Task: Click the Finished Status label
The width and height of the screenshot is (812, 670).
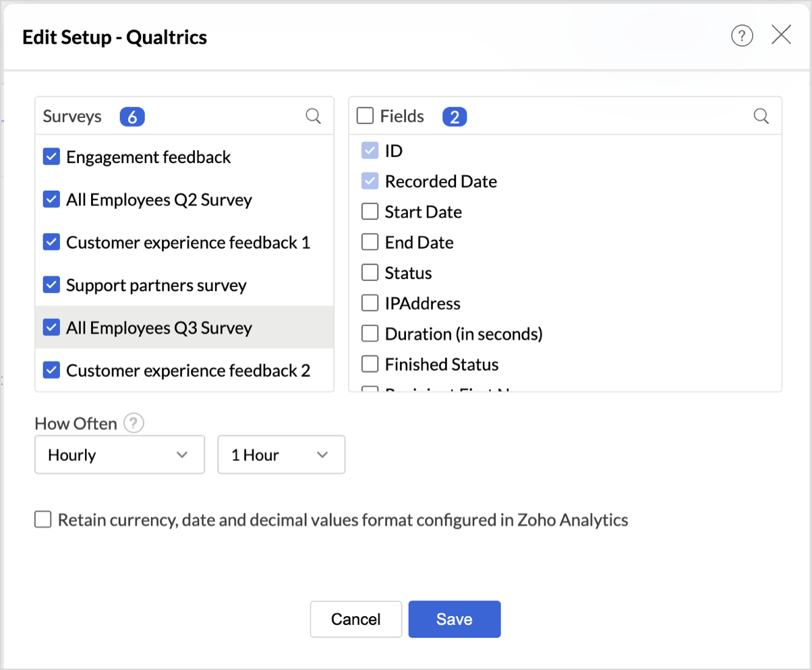Action: tap(442, 365)
